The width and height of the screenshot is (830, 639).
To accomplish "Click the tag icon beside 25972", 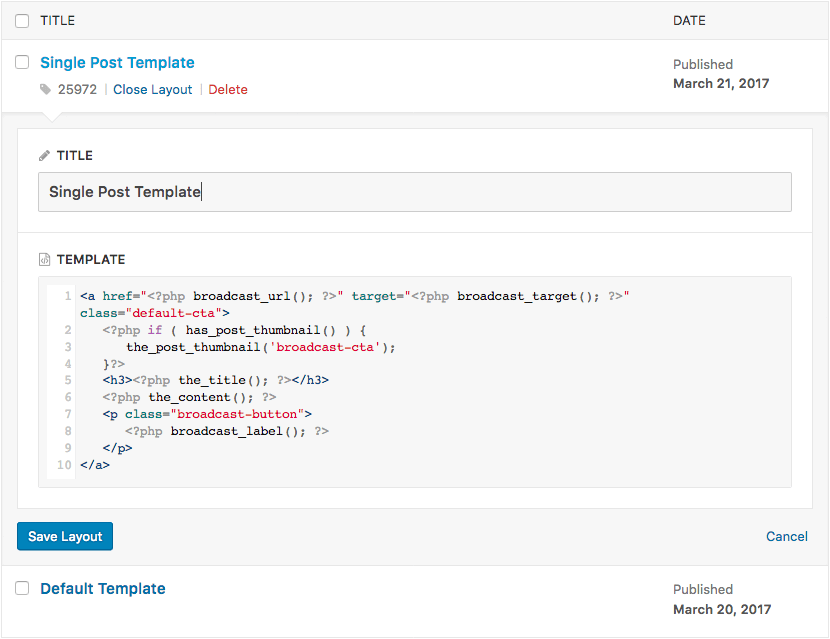I will click(46, 89).
